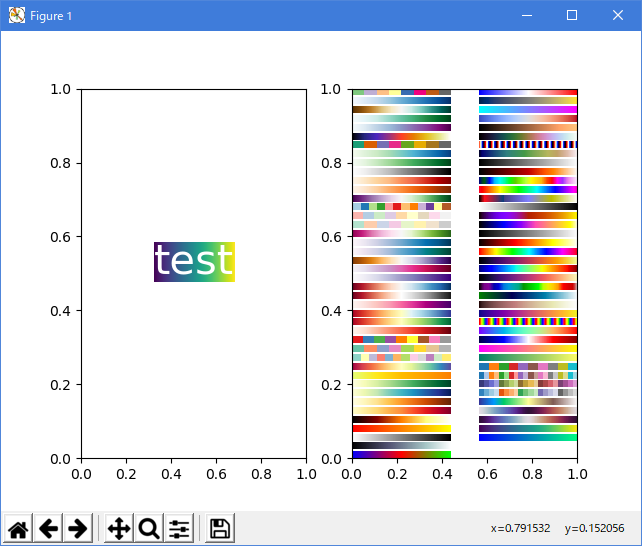This screenshot has width=642, height=546.
Task: Click the y=0.152056 coordinate readout
Action: point(596,528)
